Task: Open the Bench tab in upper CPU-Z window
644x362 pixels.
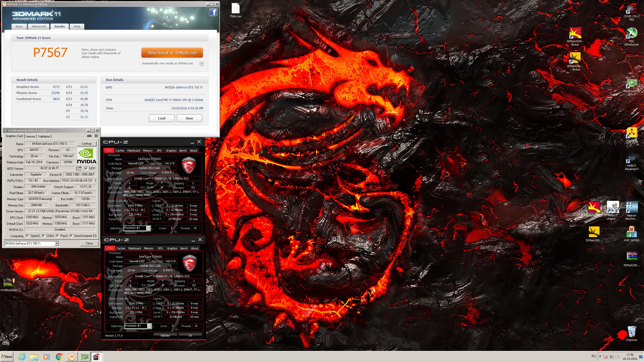Action: tap(183, 150)
